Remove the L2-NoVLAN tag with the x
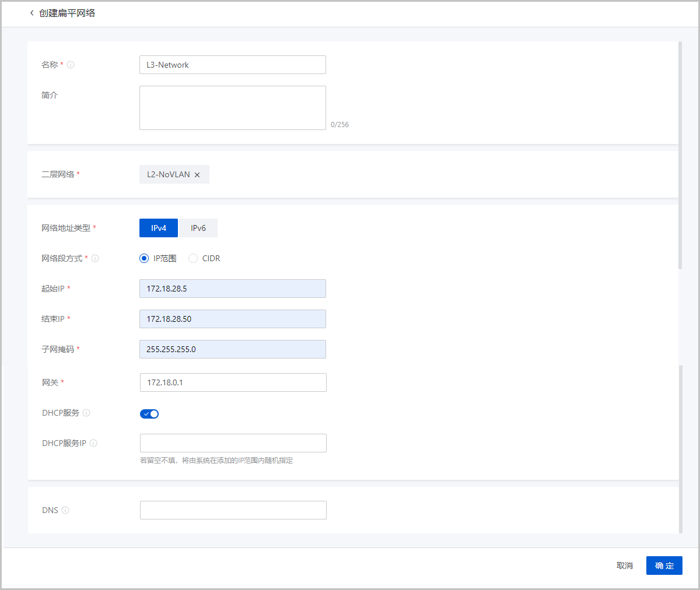700x590 pixels. click(197, 175)
